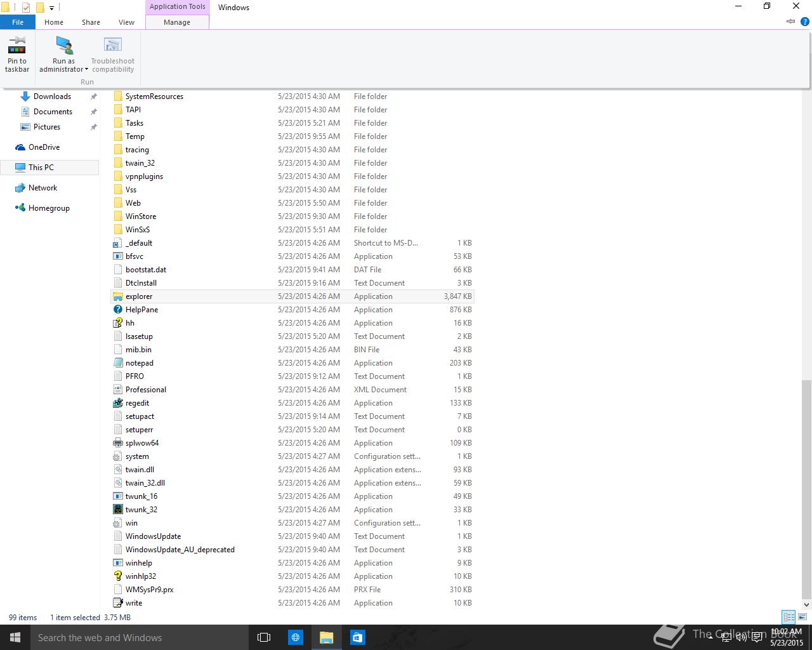Click Troubleshoot compatibility icon
The height and width of the screenshot is (650, 812).
click(112, 45)
